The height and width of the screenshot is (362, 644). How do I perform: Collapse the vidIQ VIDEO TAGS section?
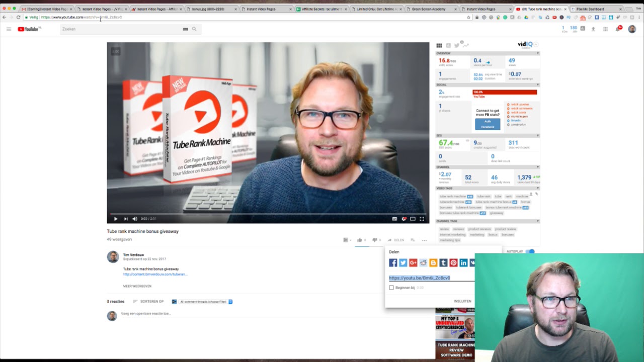[537, 189]
